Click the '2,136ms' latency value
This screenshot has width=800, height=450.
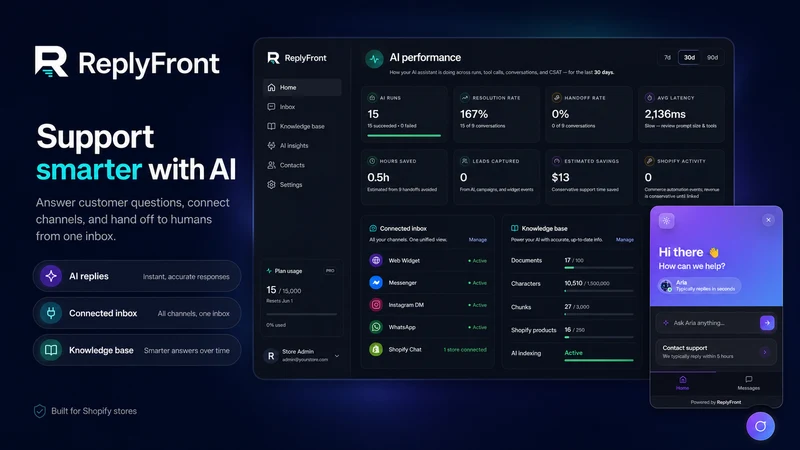pos(665,114)
